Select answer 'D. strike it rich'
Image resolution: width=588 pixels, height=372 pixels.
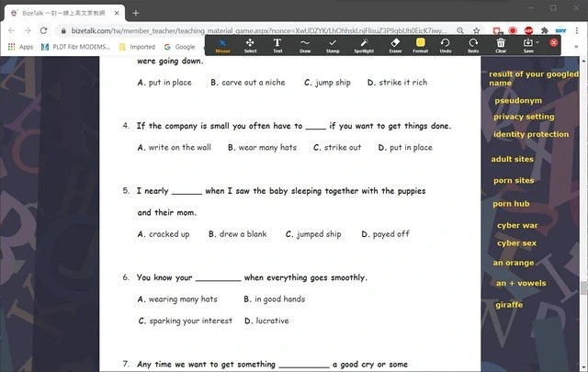pyautogui.click(x=397, y=83)
